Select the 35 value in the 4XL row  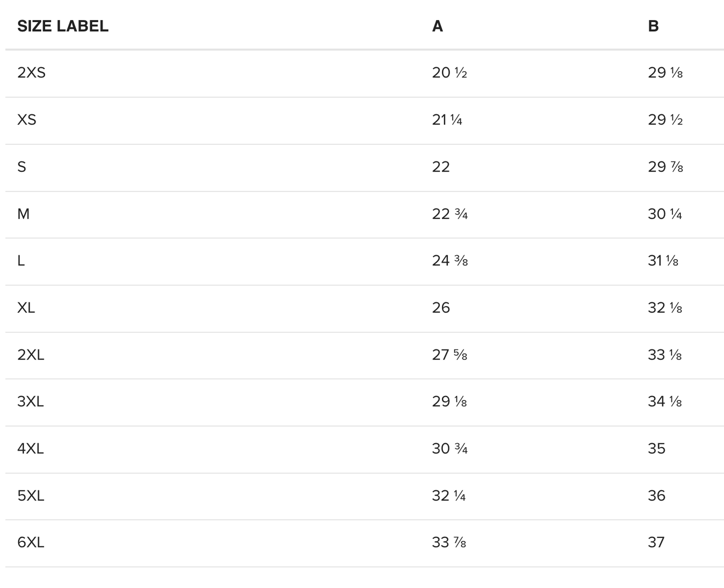[656, 449]
